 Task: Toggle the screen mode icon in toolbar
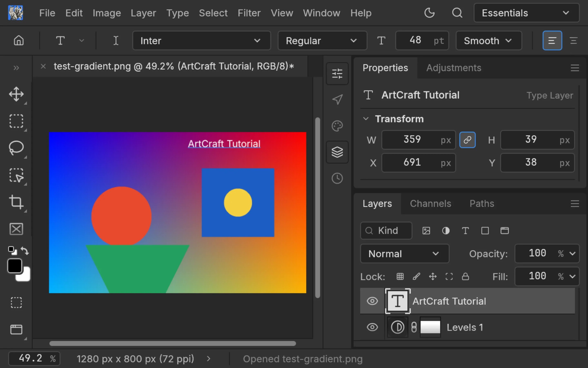16,329
